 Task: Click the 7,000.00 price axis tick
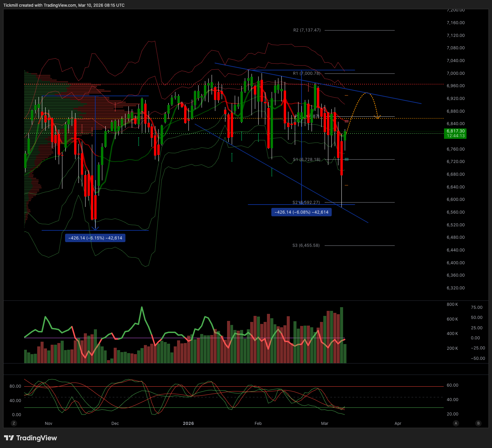(x=456, y=73)
